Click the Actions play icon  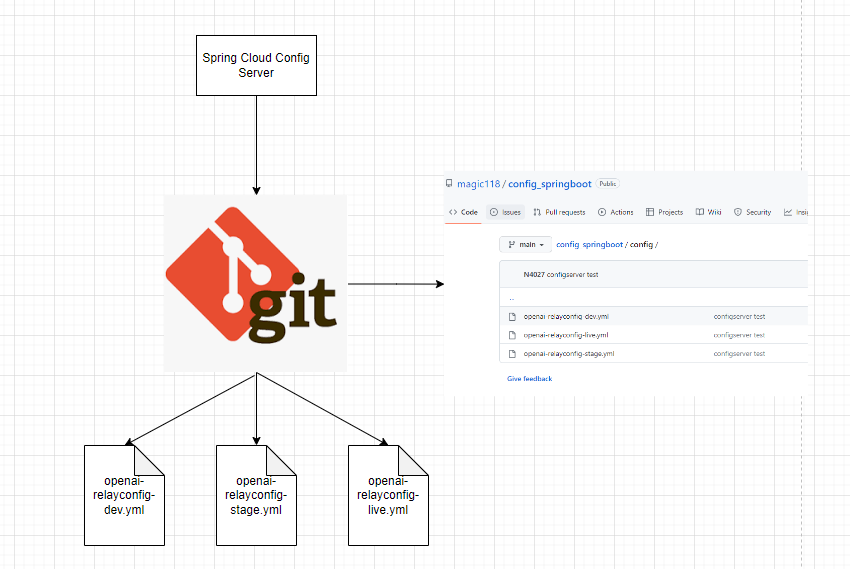click(602, 212)
